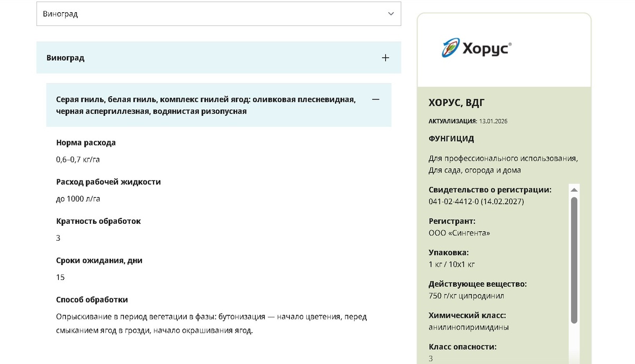Click the Кратность обработок label
This screenshot has width=635, height=364.
98,221
